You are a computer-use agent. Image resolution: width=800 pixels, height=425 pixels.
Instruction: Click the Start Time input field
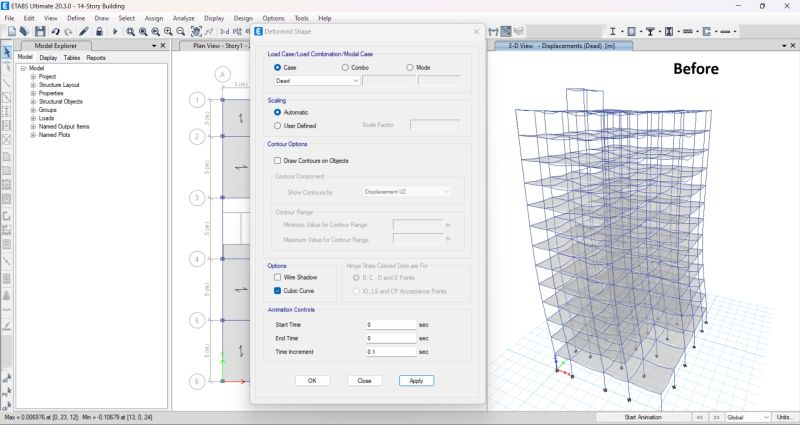[391, 325]
